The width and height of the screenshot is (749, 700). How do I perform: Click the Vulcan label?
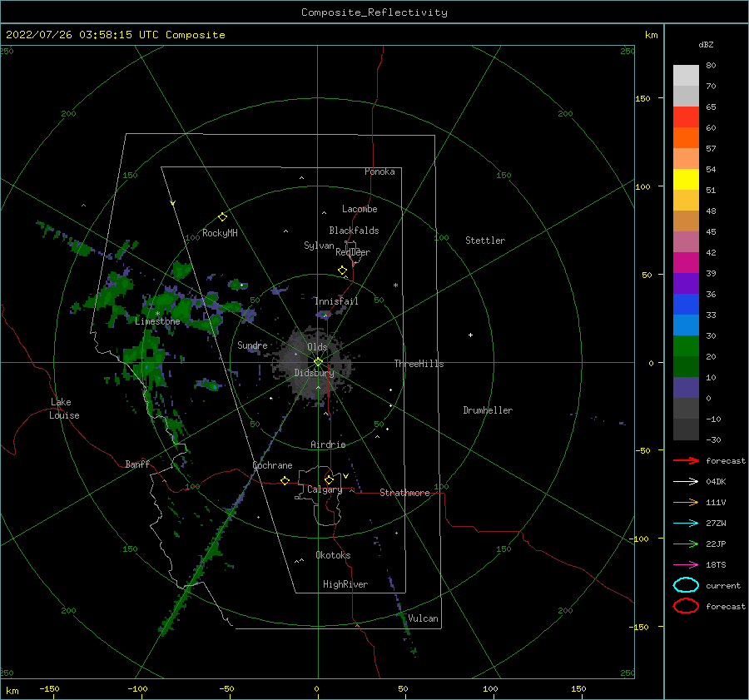click(x=423, y=618)
